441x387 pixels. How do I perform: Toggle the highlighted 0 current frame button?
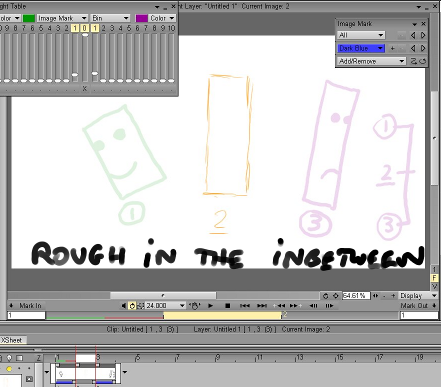(85, 28)
